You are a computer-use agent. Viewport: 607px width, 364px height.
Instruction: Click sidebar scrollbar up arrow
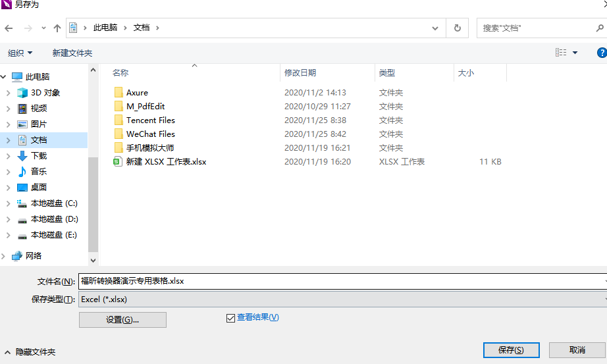point(93,70)
